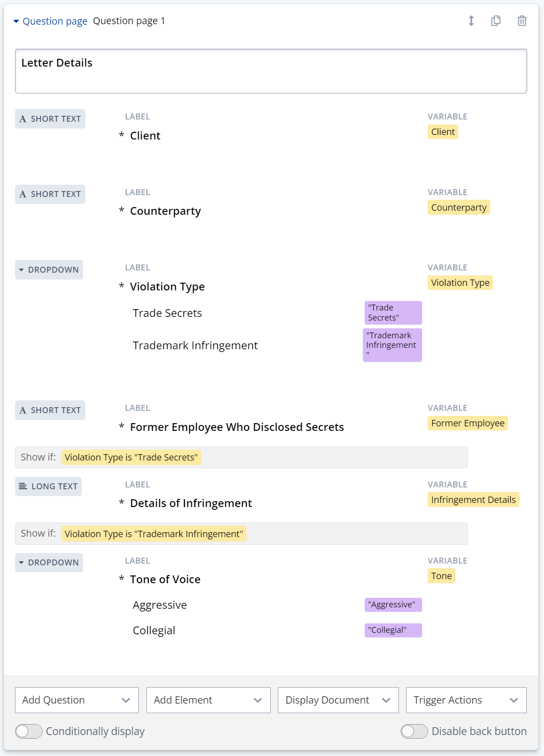Select the Counterparty variable tag

click(459, 207)
